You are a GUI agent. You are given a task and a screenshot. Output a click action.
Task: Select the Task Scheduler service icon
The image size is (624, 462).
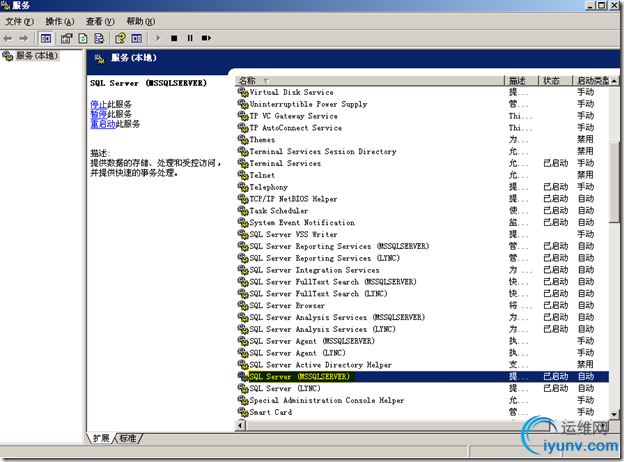(x=243, y=211)
